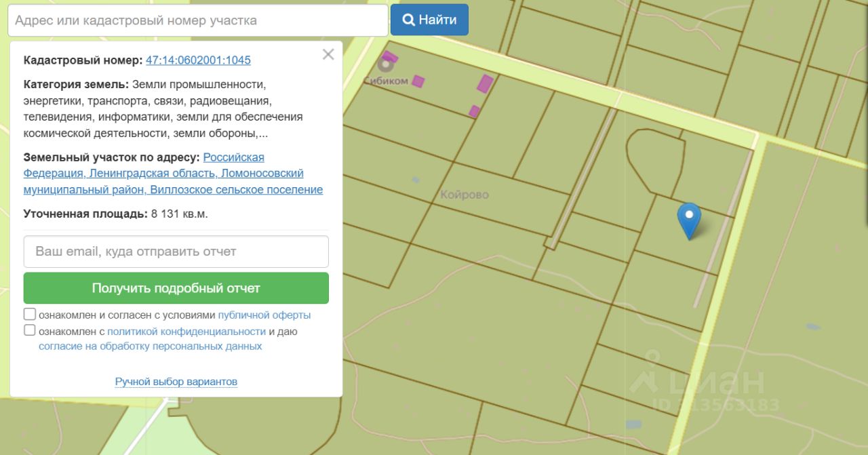The height and width of the screenshot is (455, 868).
Task: Accept the публичной оферты checkbox
Action: 30,314
